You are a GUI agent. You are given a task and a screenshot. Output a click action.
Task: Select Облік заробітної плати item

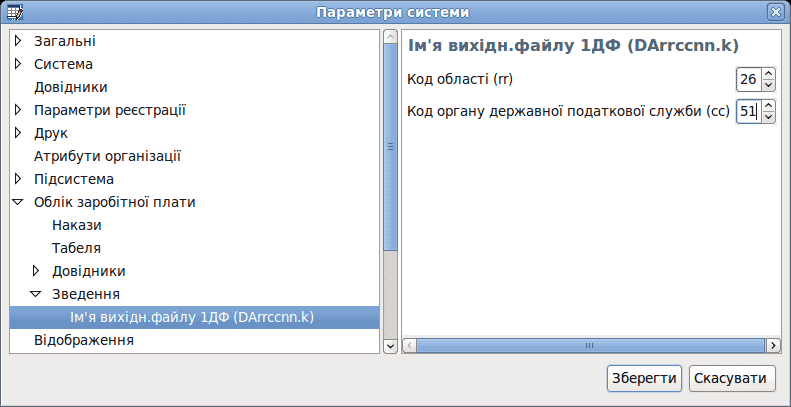click(x=115, y=202)
